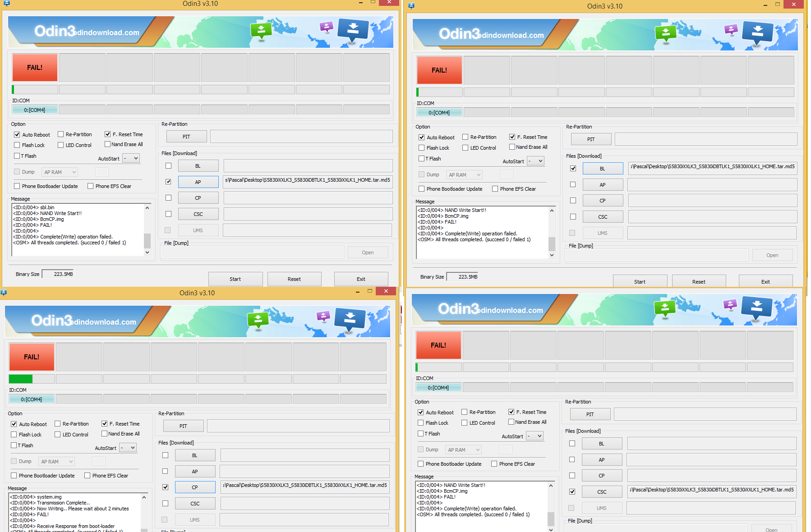Image resolution: width=811 pixels, height=532 pixels.
Task: Uncheck the CP file checkbox in the bottom-left window
Action: pos(165,487)
